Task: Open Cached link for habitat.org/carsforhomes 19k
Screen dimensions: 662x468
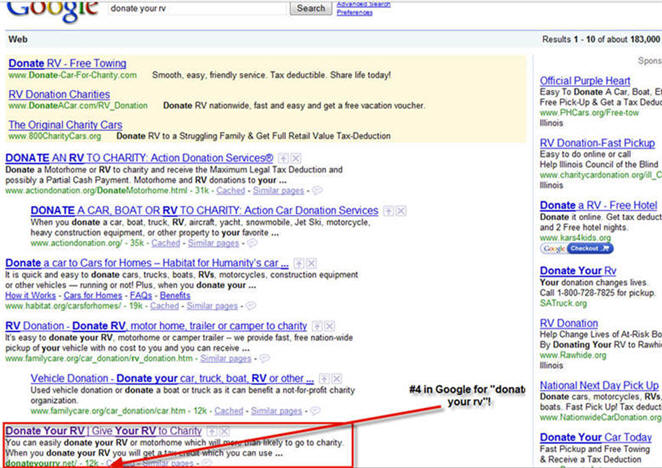Action: click(x=164, y=305)
